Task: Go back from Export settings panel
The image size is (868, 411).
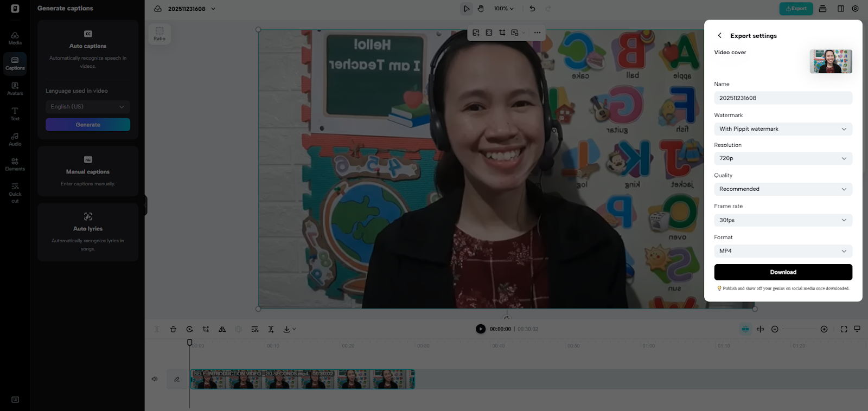Action: [720, 35]
